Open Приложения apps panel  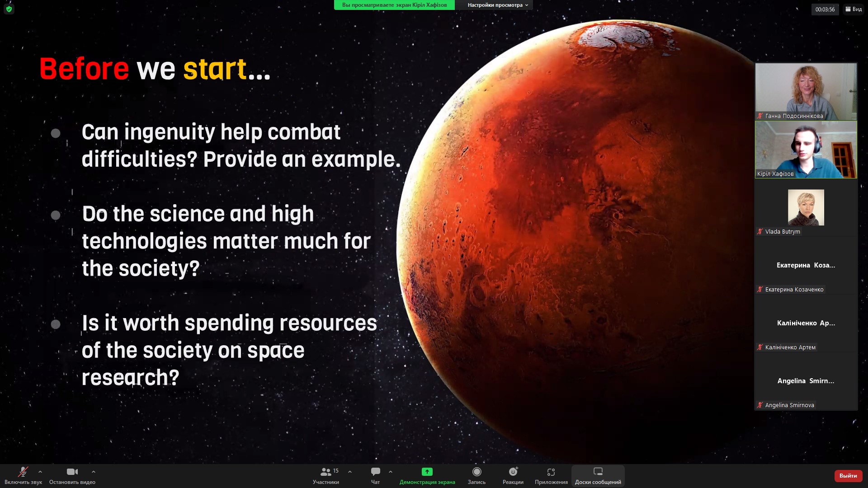(551, 475)
